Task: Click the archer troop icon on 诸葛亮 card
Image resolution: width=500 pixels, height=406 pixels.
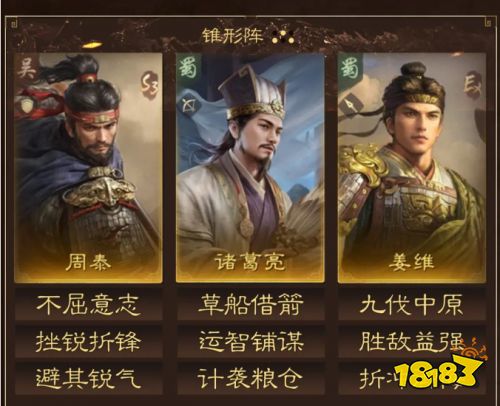Action: (189, 105)
